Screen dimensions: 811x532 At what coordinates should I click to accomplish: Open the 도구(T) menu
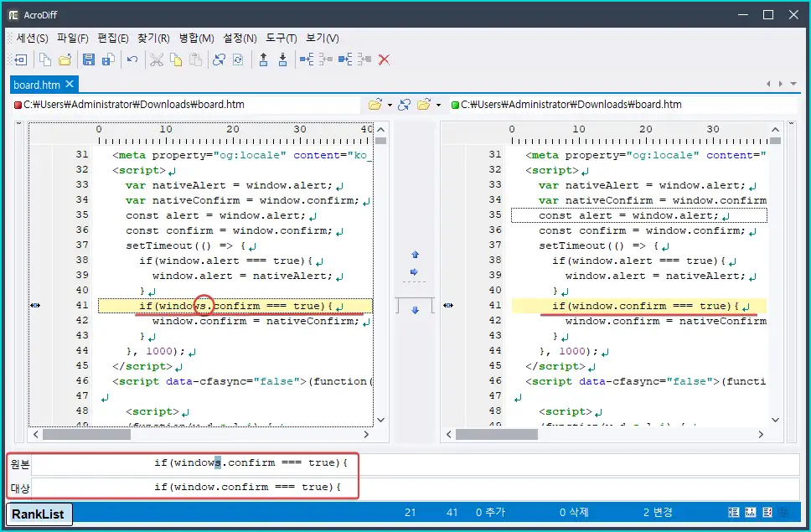282,39
